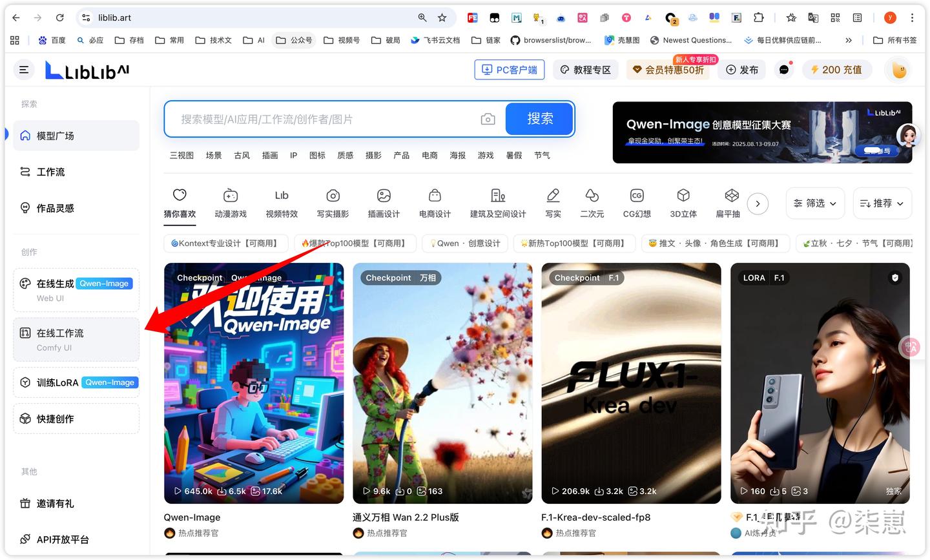Click the image search camera icon
The image size is (930, 560).
point(488,119)
